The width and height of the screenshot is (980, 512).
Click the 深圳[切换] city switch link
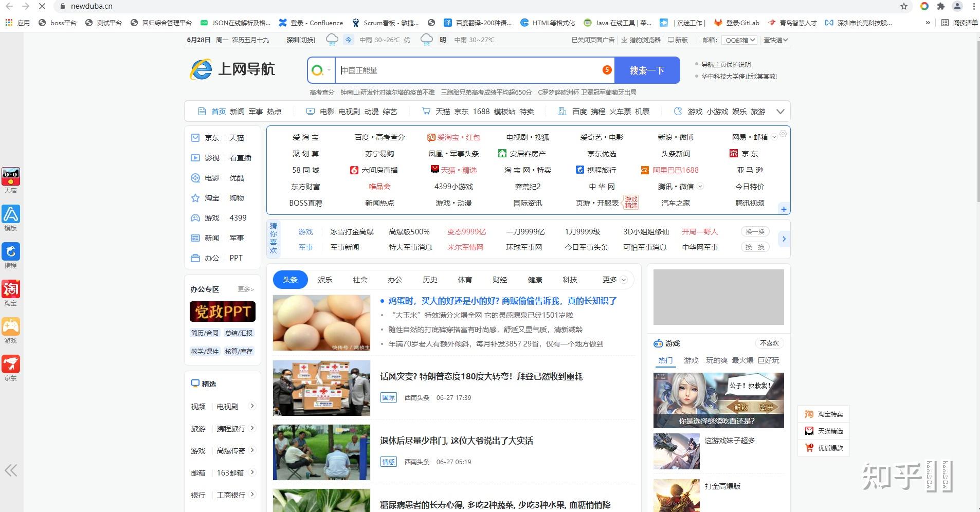click(301, 40)
